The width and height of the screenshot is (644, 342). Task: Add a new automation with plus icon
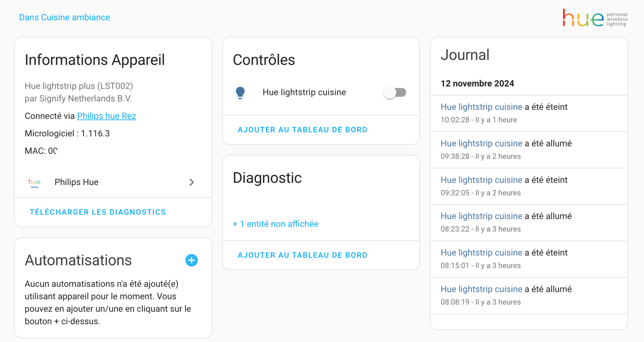point(191,260)
